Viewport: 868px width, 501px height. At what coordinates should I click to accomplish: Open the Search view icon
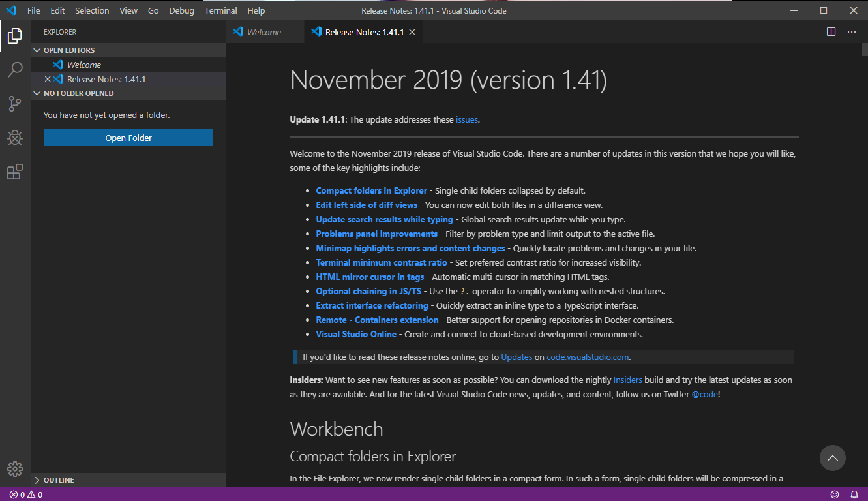15,69
